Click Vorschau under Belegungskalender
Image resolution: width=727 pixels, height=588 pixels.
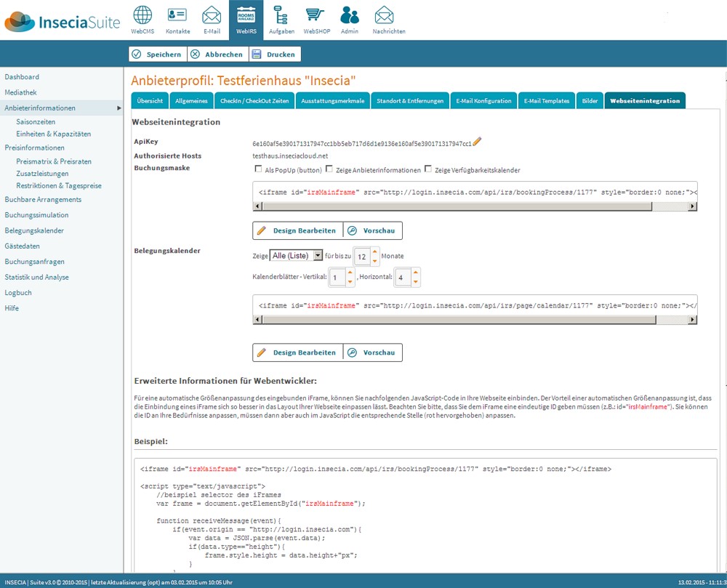click(x=373, y=353)
